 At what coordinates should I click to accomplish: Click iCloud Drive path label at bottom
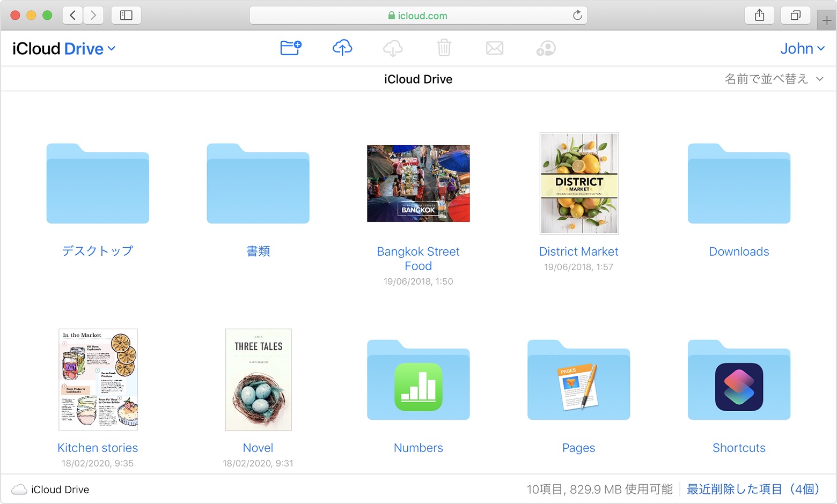(x=60, y=490)
